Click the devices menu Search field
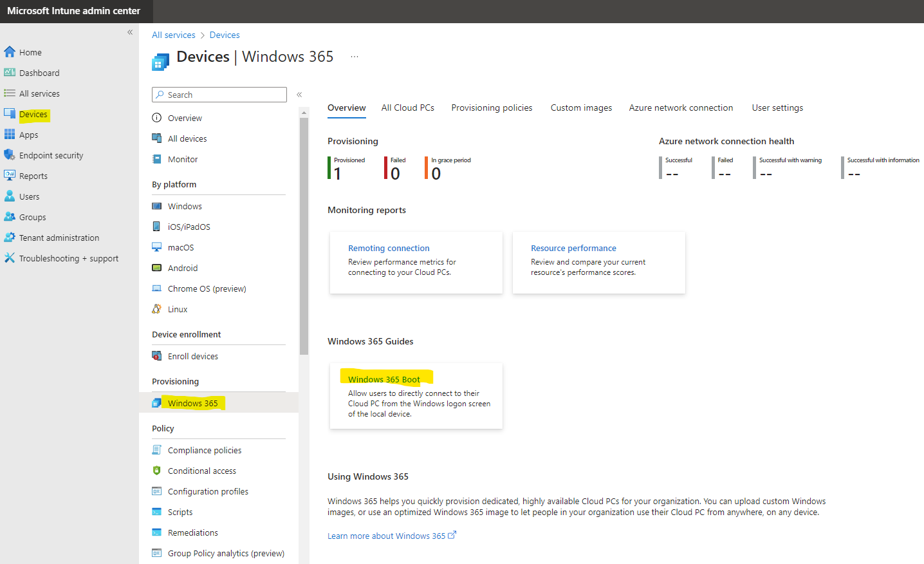The image size is (924, 564). pos(219,95)
